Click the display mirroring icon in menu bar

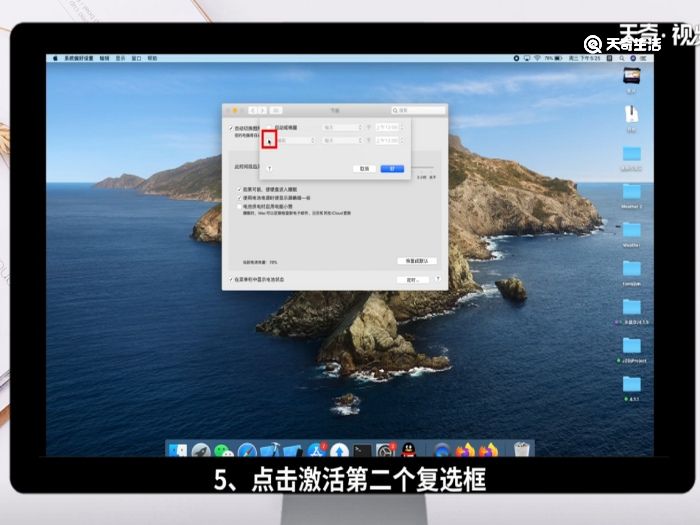click(527, 58)
